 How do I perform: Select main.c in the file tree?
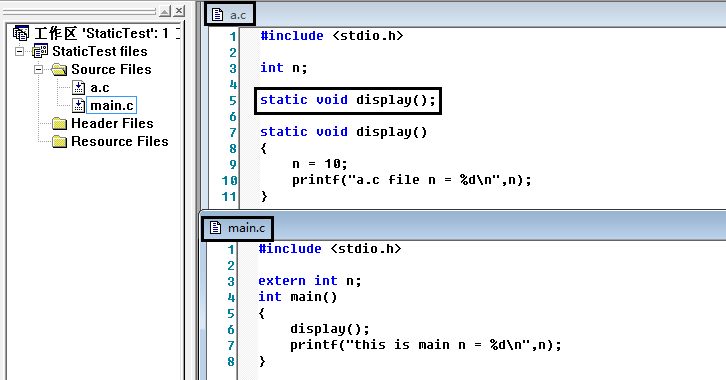point(112,106)
